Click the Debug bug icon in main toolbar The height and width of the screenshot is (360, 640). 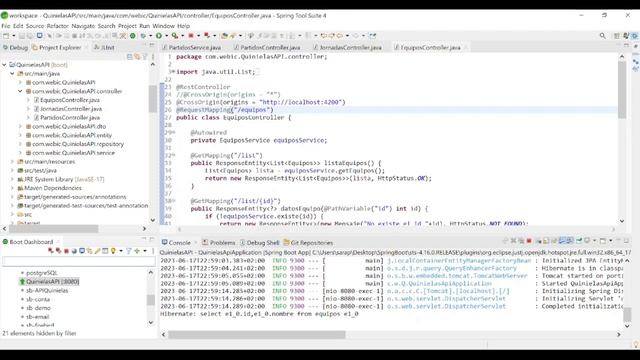tap(143, 36)
